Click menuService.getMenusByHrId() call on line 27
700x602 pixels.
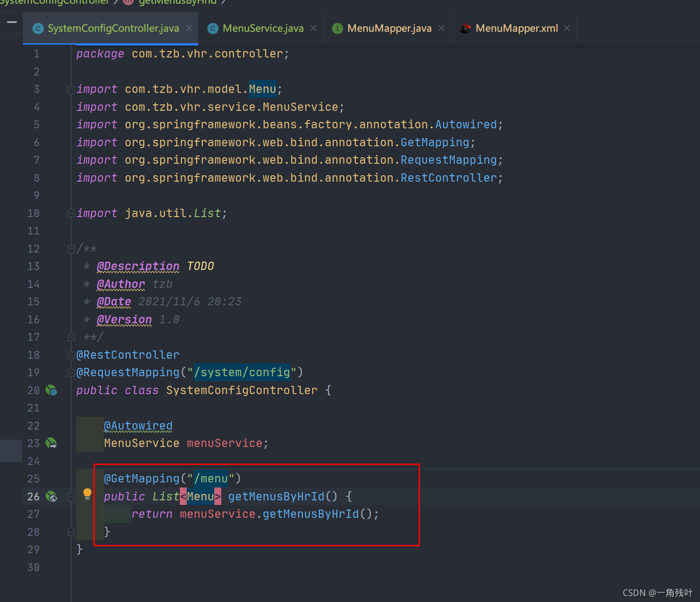276,514
